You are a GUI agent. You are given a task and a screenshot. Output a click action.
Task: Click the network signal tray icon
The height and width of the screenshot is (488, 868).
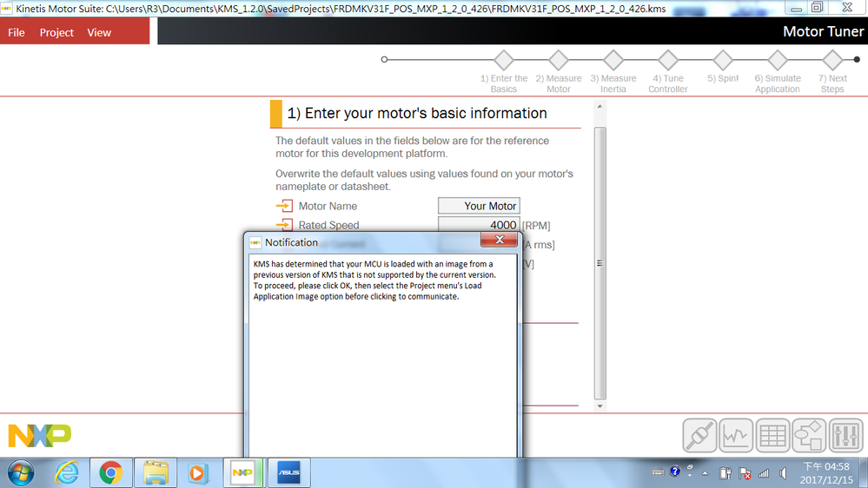(764, 473)
